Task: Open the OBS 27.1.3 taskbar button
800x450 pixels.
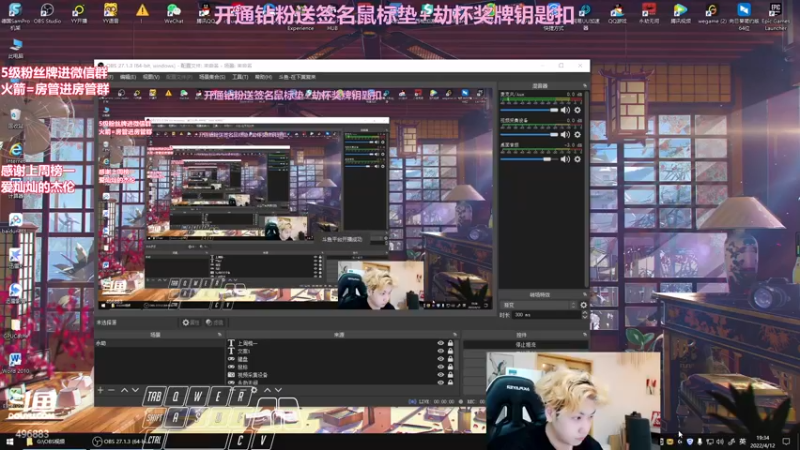Action: click(x=120, y=441)
